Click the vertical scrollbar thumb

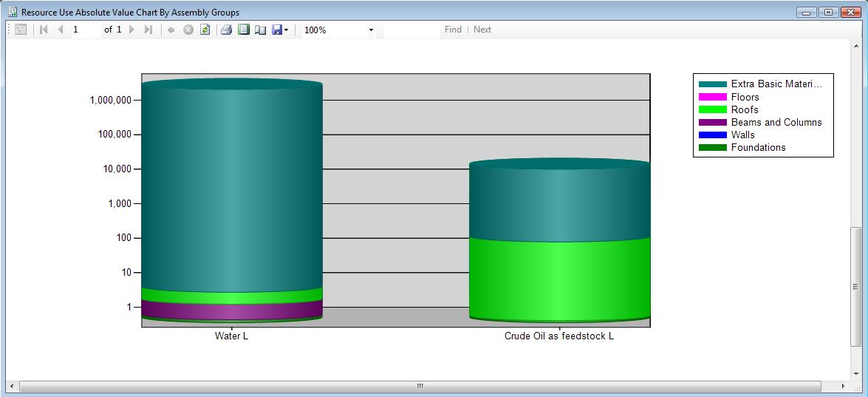856,286
